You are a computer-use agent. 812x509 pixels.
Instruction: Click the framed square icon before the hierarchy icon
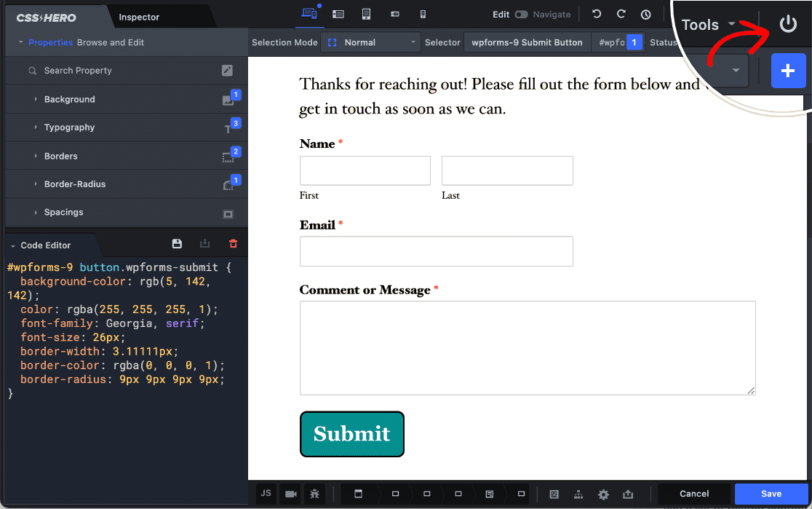tap(554, 494)
